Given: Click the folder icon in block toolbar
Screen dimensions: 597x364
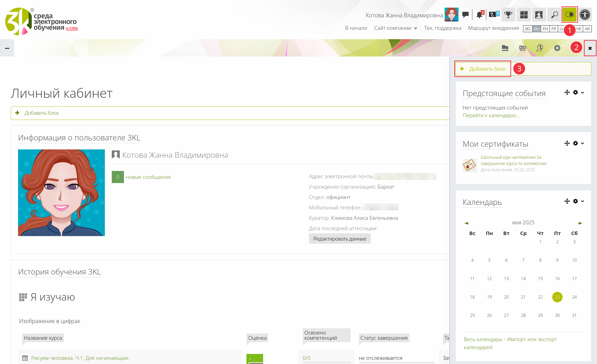Looking at the screenshot, I should (x=505, y=48).
